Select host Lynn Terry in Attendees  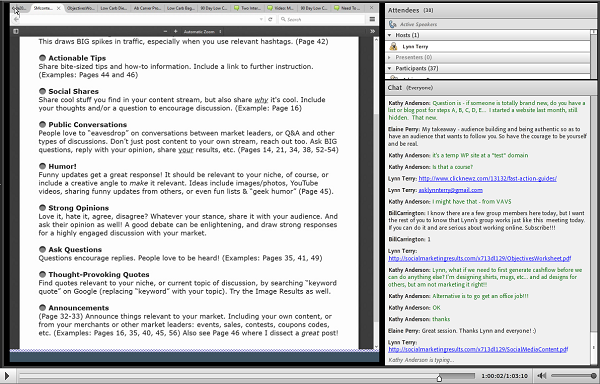pyautogui.click(x=488, y=46)
